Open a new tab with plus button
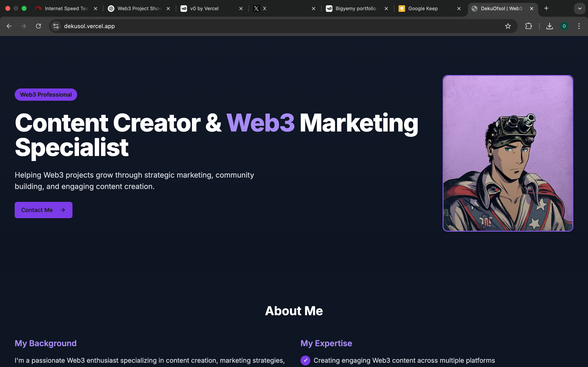 click(546, 9)
